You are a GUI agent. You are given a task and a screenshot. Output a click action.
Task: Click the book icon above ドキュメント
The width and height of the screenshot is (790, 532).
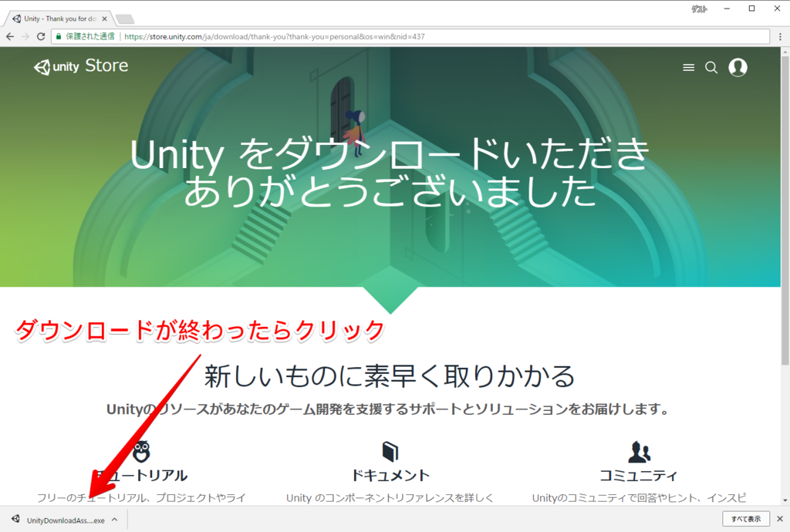[390, 452]
